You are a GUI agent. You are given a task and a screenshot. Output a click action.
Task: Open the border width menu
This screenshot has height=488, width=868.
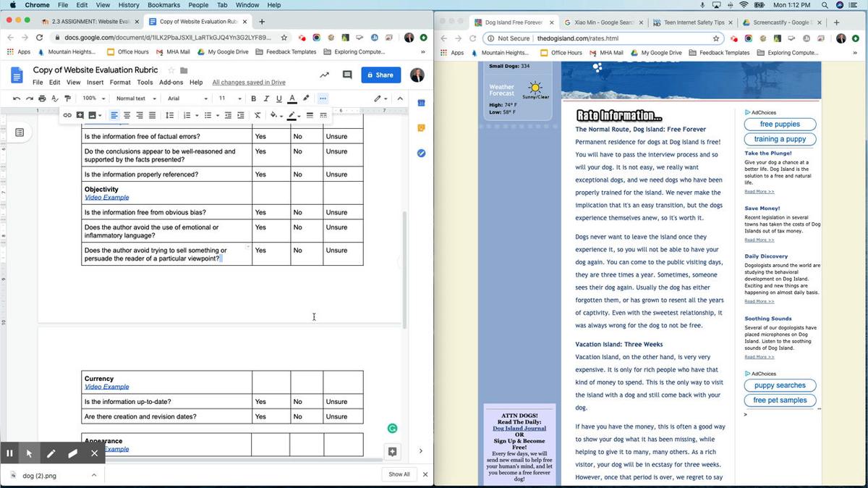(x=310, y=115)
